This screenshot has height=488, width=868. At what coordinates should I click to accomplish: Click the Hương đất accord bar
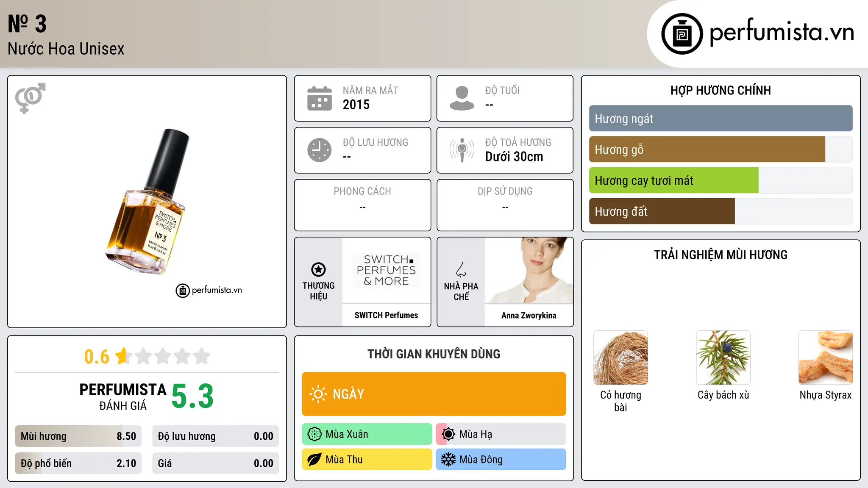pyautogui.click(x=721, y=211)
